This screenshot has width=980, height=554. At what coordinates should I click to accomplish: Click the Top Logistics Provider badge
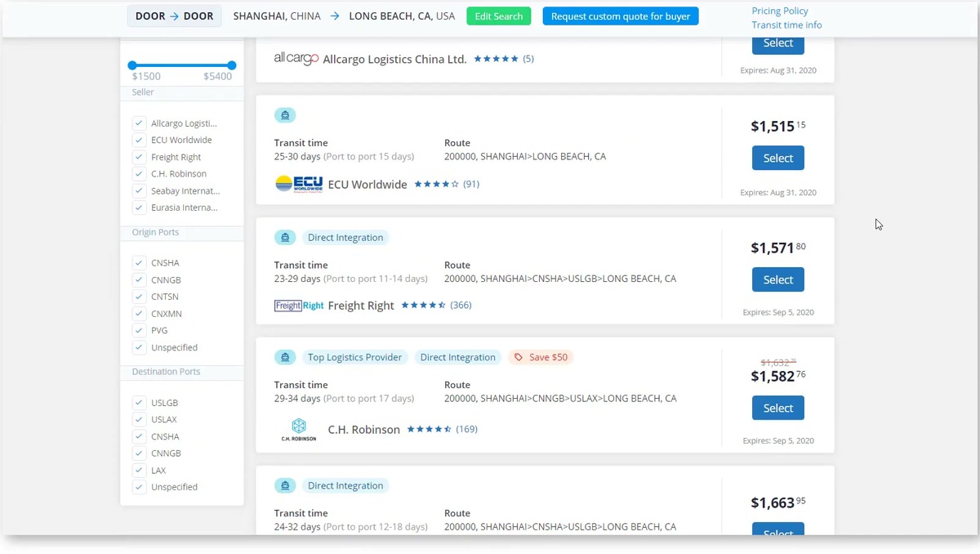tap(354, 357)
